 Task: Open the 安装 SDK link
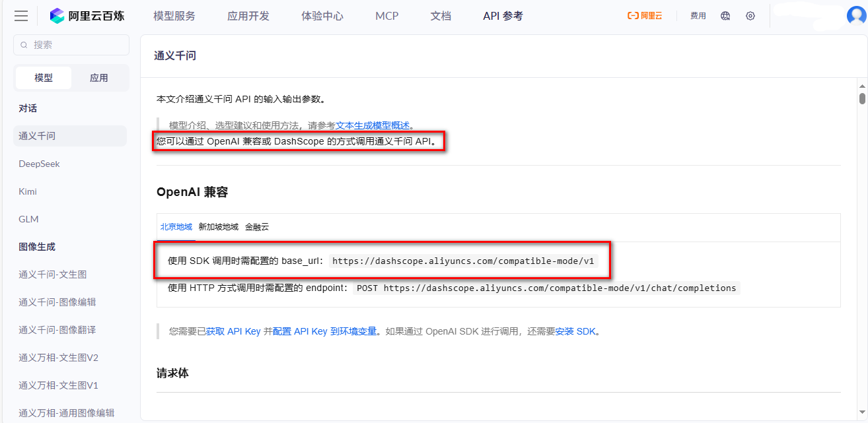pyautogui.click(x=575, y=331)
